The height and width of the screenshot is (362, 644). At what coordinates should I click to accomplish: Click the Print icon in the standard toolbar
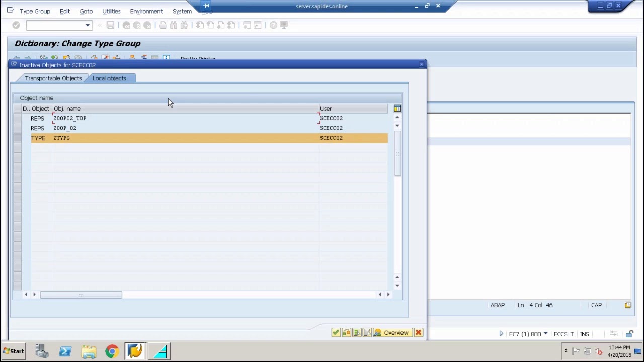tap(163, 25)
